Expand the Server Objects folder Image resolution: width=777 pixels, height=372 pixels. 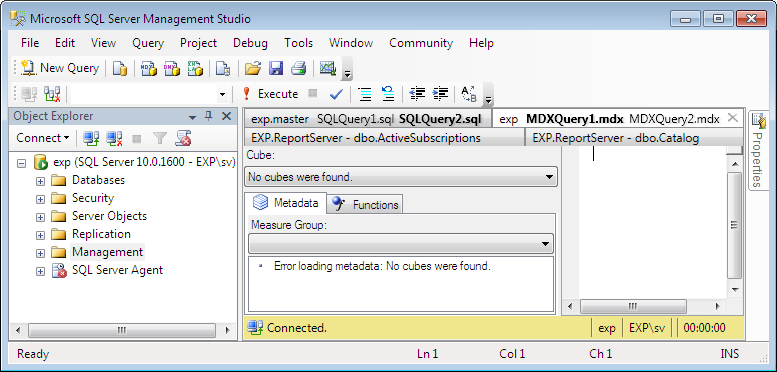(40, 217)
